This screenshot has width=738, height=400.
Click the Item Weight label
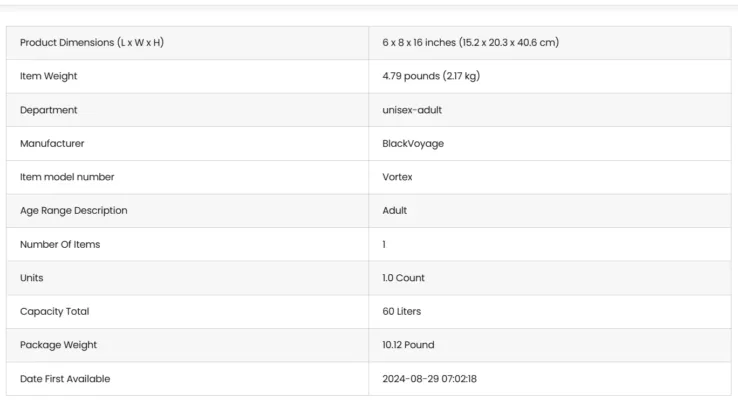click(x=49, y=76)
